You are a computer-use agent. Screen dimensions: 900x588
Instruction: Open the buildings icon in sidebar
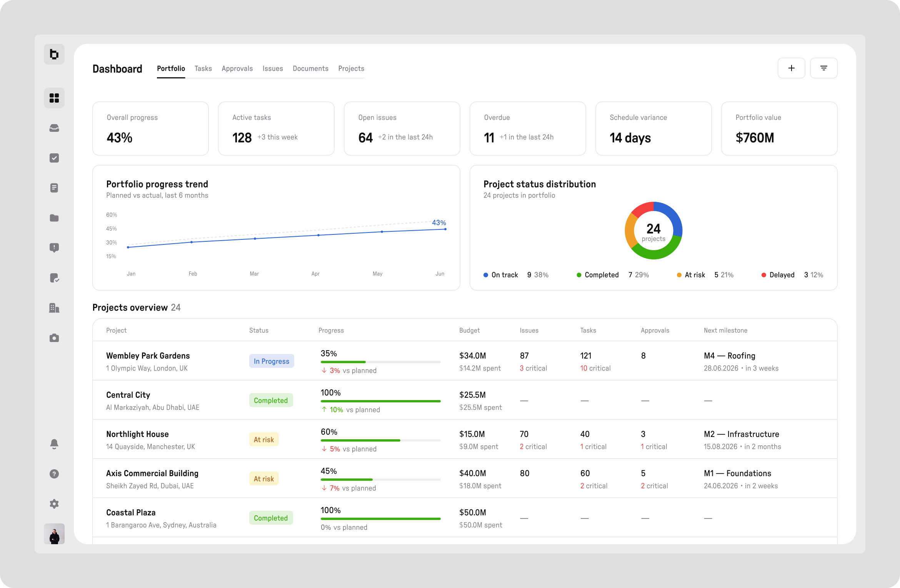tap(54, 308)
